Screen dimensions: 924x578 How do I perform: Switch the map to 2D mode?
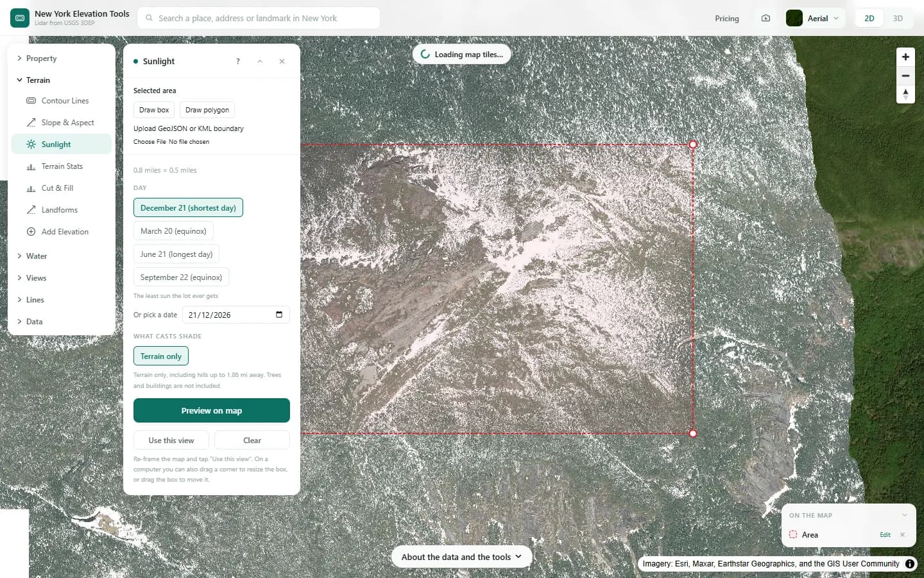pyautogui.click(x=869, y=18)
